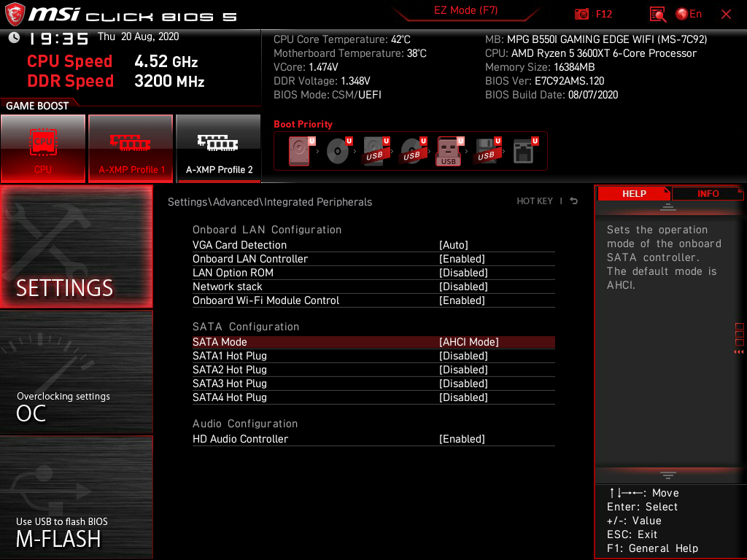The width and height of the screenshot is (747, 560).
Task: Select the CD/DVD drive boot device icon
Action: pos(338,151)
